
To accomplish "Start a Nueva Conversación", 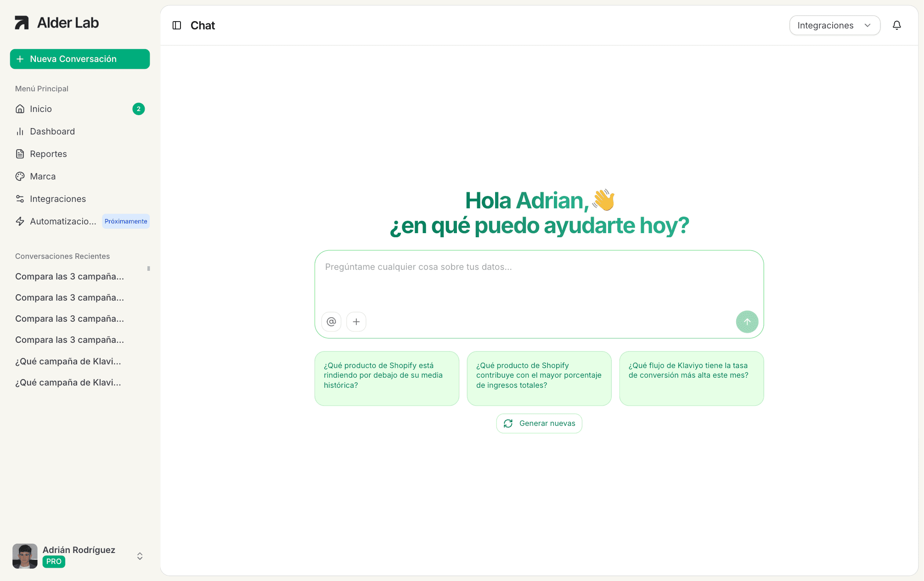I will click(79, 59).
